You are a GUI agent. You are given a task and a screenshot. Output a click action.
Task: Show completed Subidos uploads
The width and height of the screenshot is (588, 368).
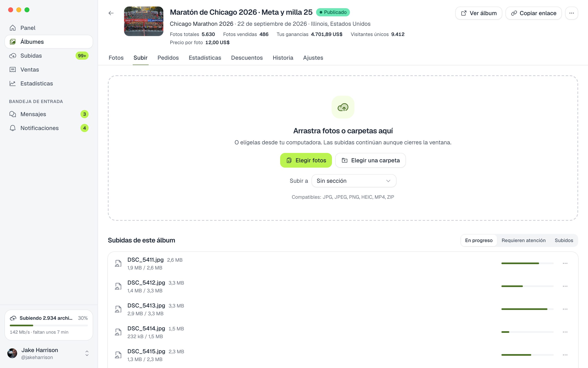tap(564, 240)
